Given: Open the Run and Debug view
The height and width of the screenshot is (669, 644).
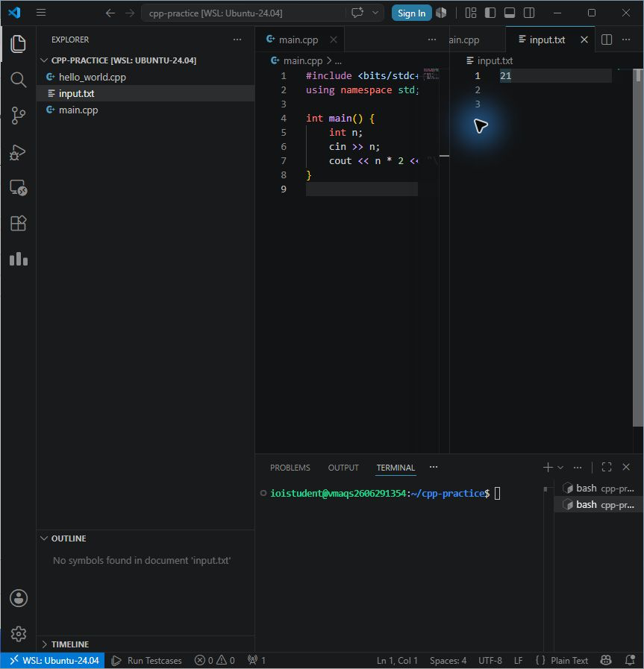Looking at the screenshot, I should (x=18, y=152).
